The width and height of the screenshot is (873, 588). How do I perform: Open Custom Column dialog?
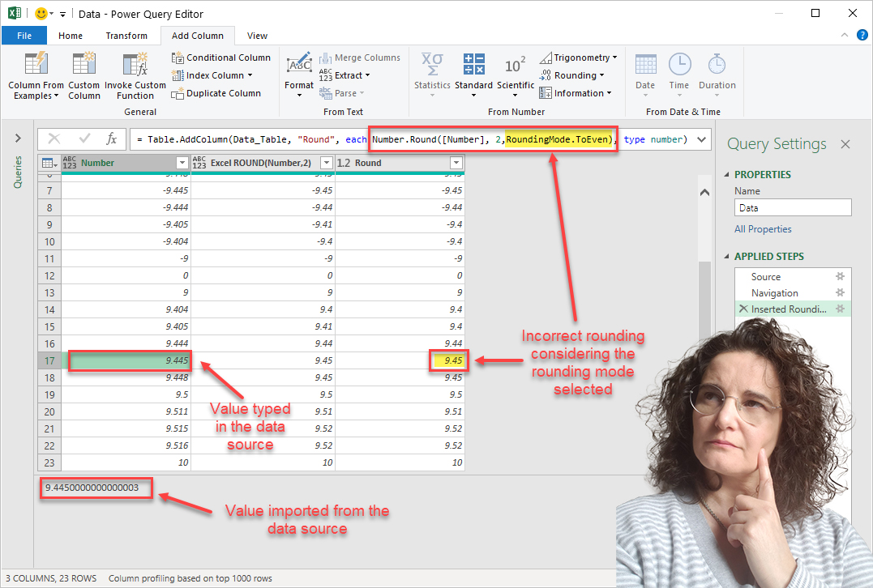tap(84, 76)
